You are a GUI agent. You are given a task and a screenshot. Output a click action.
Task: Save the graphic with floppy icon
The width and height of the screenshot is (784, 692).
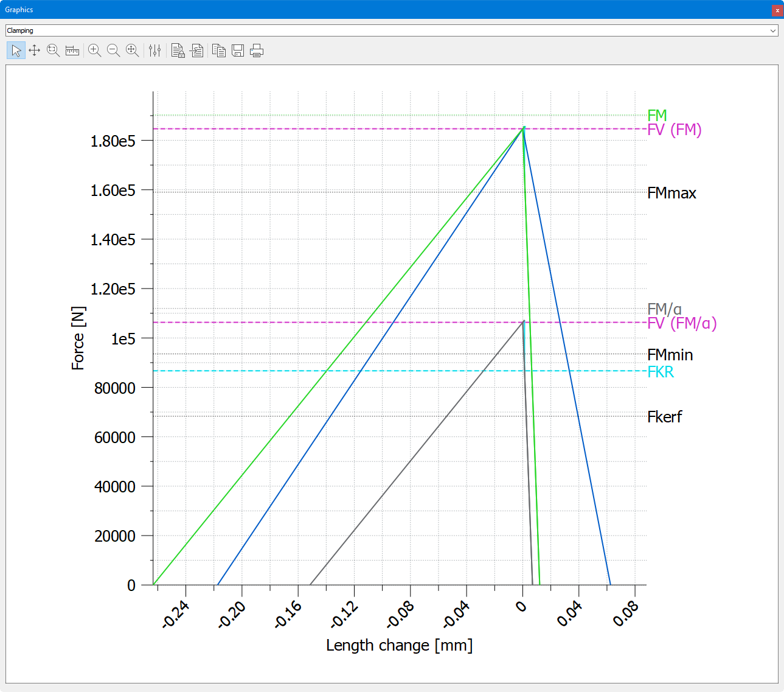pos(238,51)
